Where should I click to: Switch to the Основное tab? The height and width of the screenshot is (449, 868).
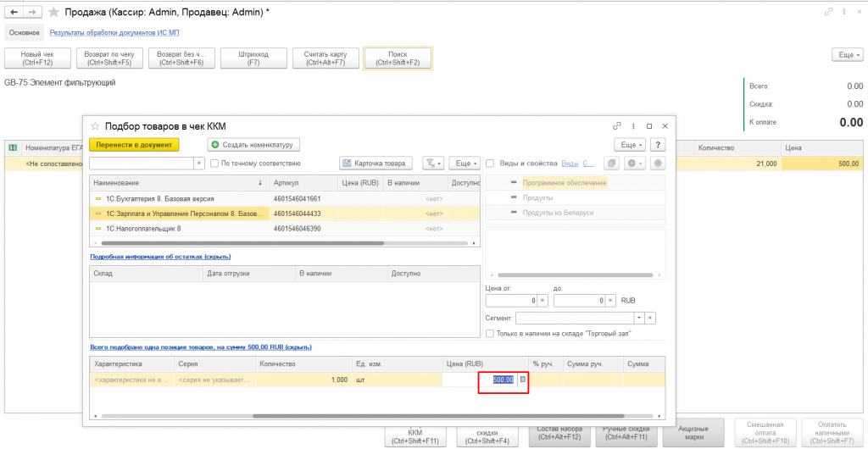24,33
